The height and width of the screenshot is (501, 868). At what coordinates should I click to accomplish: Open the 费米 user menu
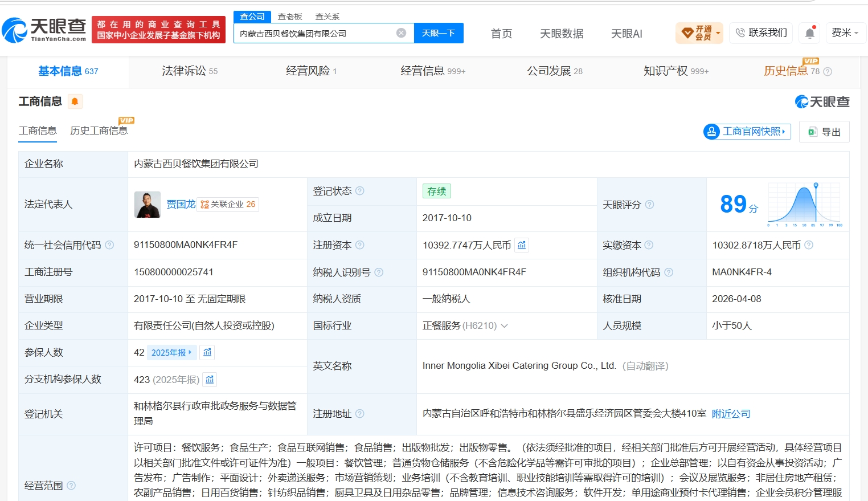click(845, 33)
